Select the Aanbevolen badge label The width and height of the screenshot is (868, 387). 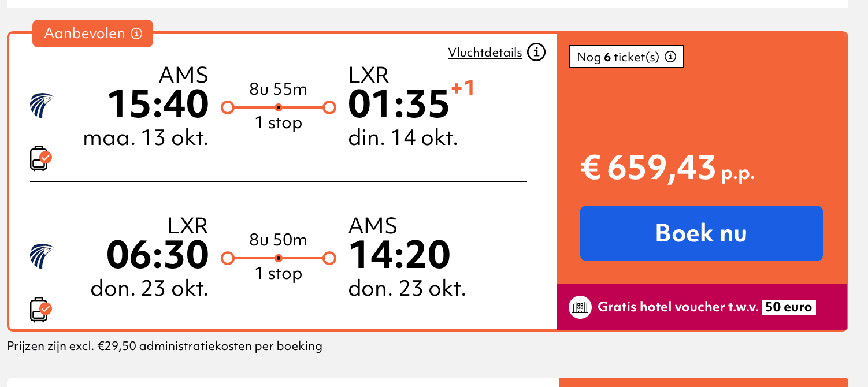click(x=84, y=34)
